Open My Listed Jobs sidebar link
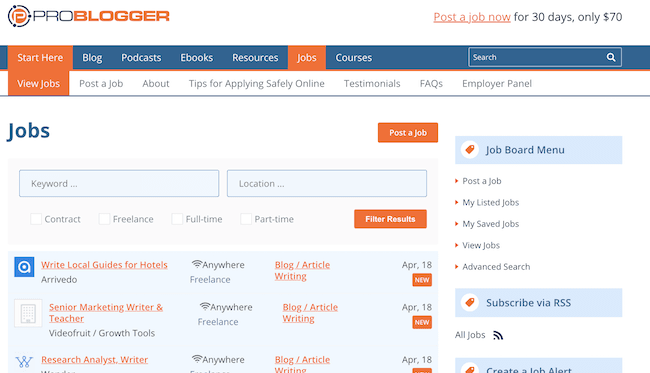 tap(491, 202)
